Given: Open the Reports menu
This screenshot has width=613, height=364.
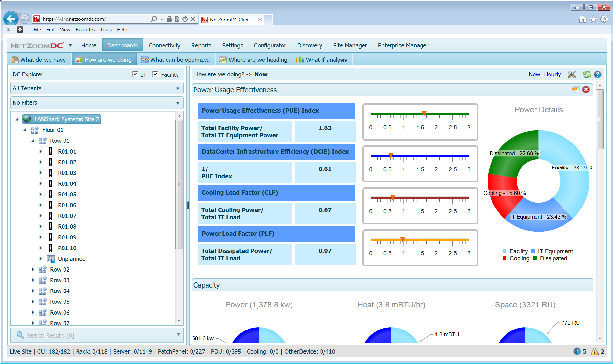Looking at the screenshot, I should click(201, 45).
